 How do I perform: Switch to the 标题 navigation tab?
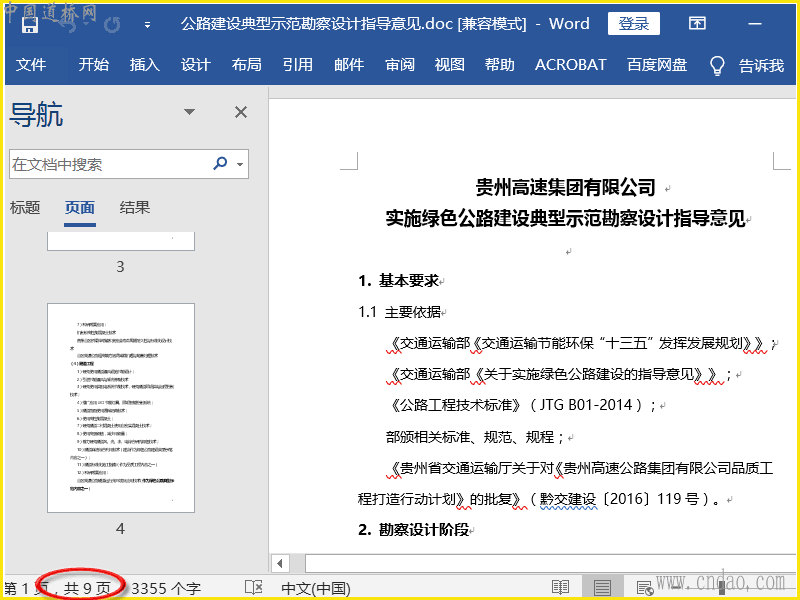coord(25,208)
